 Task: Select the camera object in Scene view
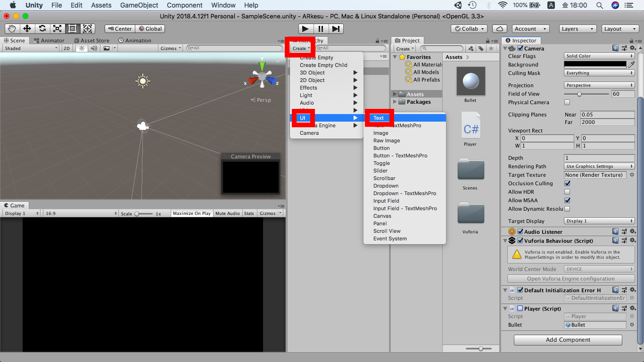coord(142,126)
